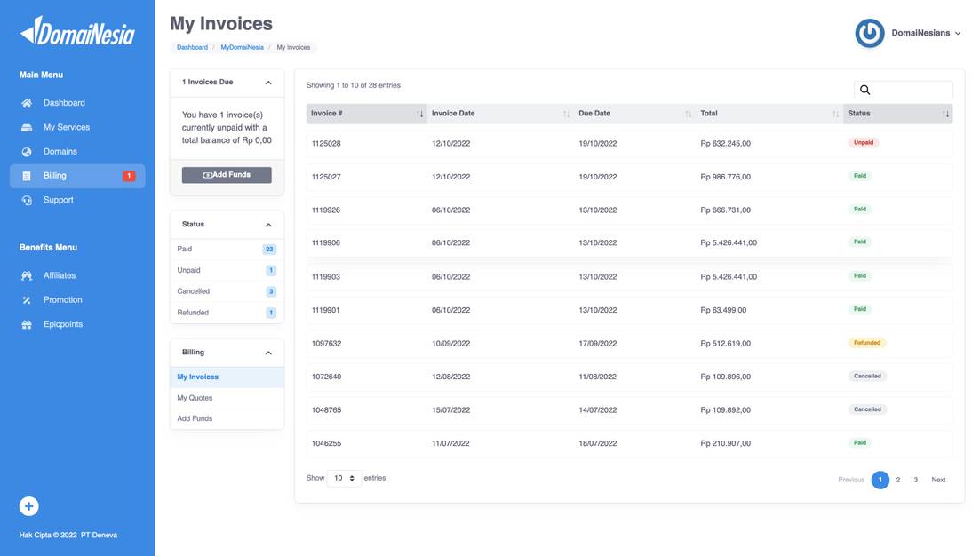This screenshot has height=556, width=980.
Task: Click the round plus button at sidebar bottom
Action: point(28,506)
